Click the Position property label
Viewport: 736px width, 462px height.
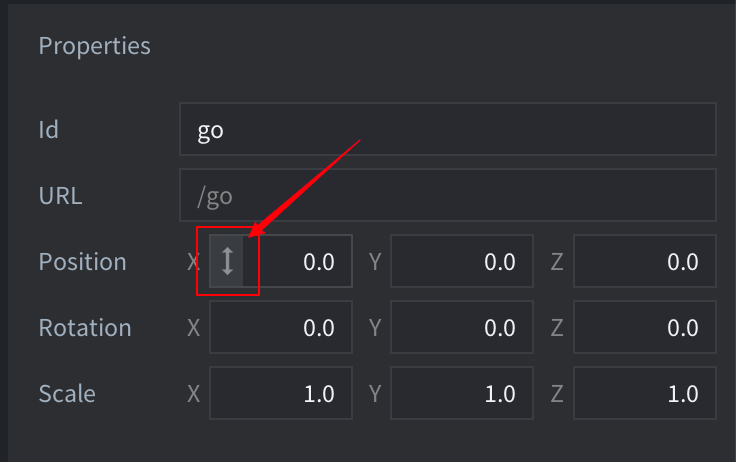(82, 262)
